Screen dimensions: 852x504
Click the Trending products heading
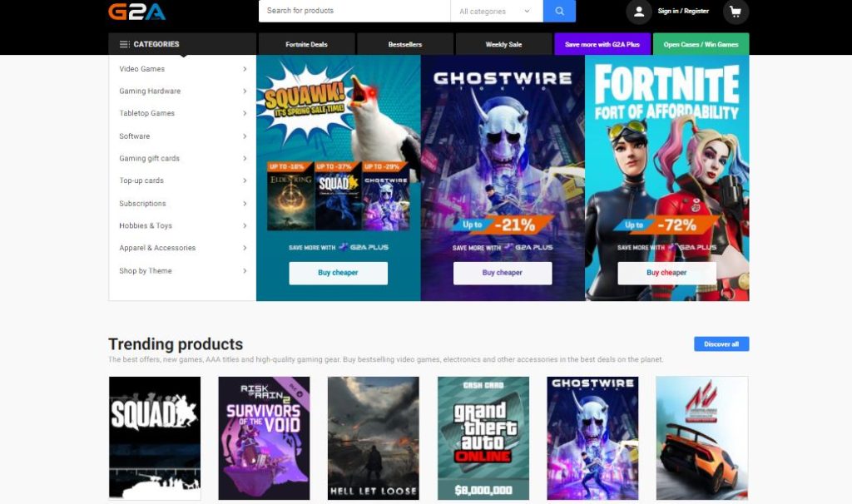(x=176, y=344)
